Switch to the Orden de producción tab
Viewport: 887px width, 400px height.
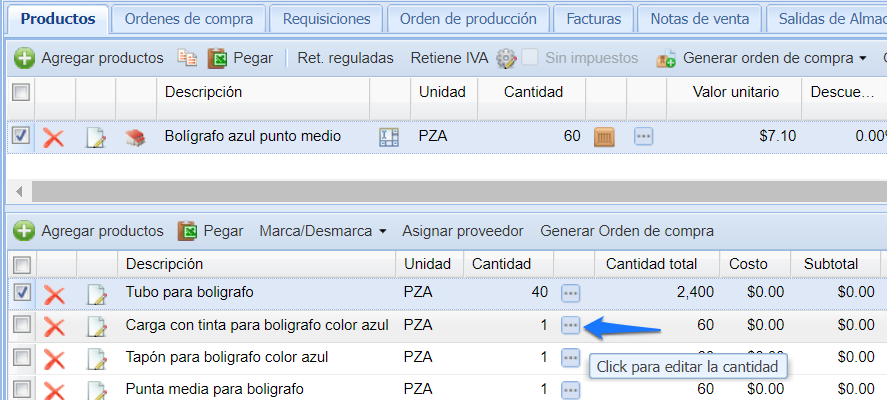(x=468, y=19)
